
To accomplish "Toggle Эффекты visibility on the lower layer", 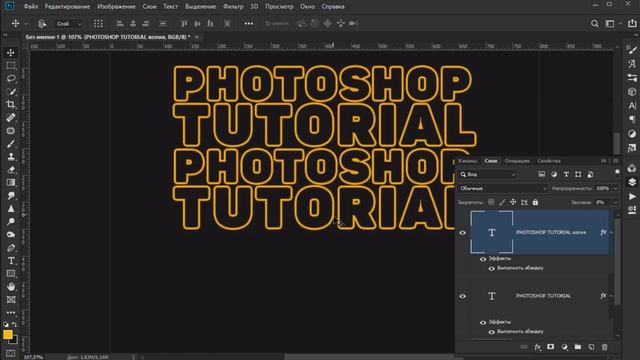I will coord(483,322).
